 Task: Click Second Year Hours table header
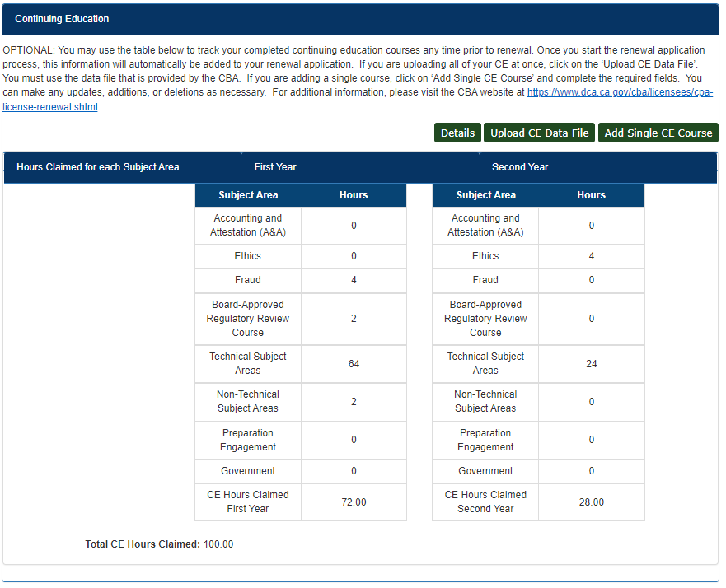591,195
